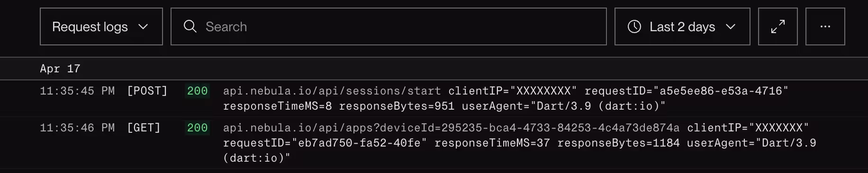Focus the Search input field

[x=389, y=26]
